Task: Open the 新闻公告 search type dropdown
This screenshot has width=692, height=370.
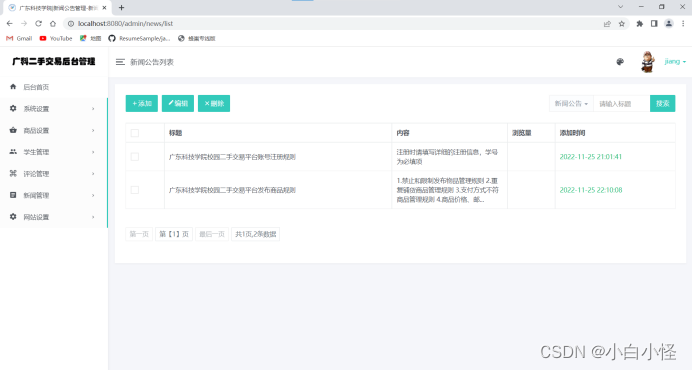Action: [x=571, y=104]
